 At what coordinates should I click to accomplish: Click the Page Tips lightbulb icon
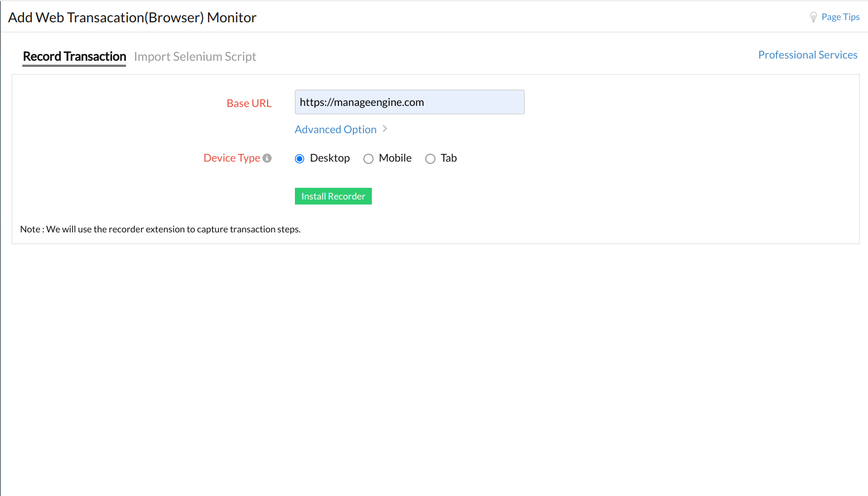point(813,17)
